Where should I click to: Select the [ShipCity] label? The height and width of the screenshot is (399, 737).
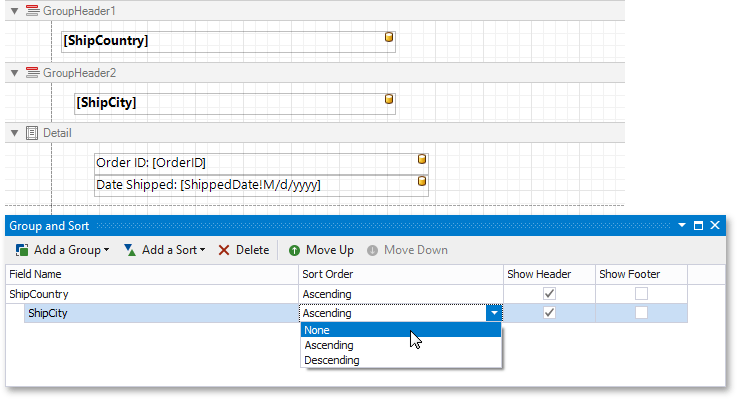(235, 103)
